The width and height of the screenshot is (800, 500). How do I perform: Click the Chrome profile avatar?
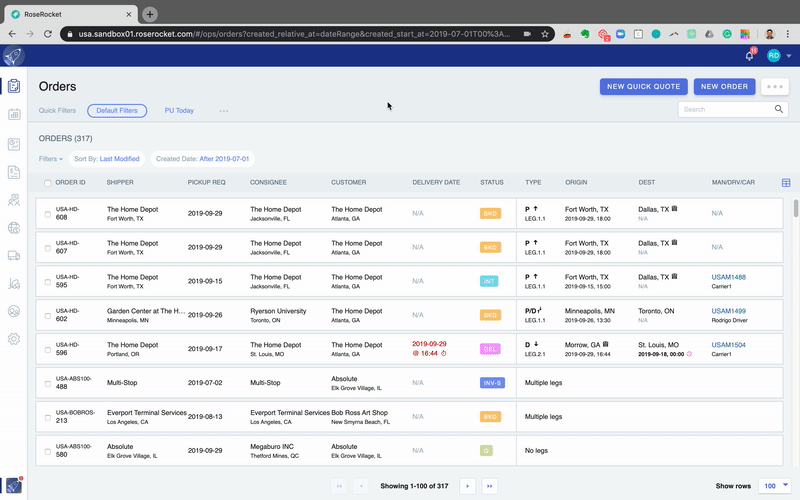click(x=770, y=34)
